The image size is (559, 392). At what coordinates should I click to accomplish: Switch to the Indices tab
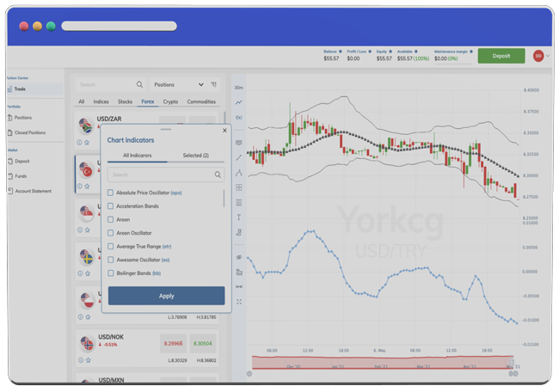[101, 101]
